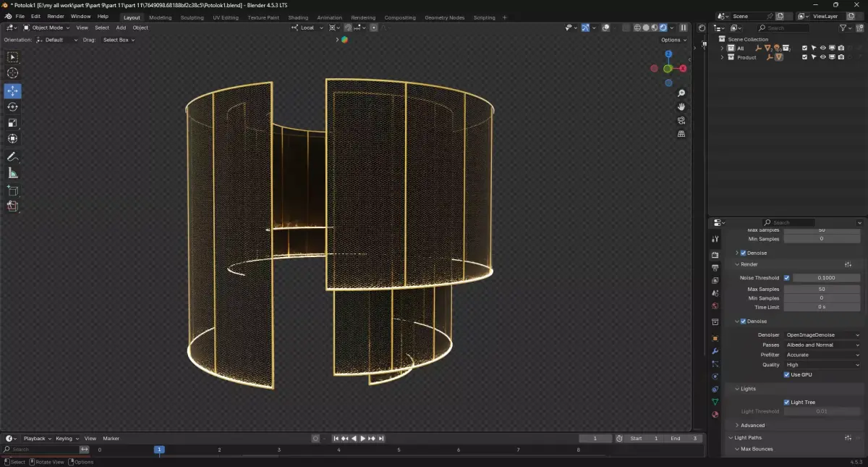Select the Rotate tool
868x467 pixels.
pyautogui.click(x=13, y=107)
